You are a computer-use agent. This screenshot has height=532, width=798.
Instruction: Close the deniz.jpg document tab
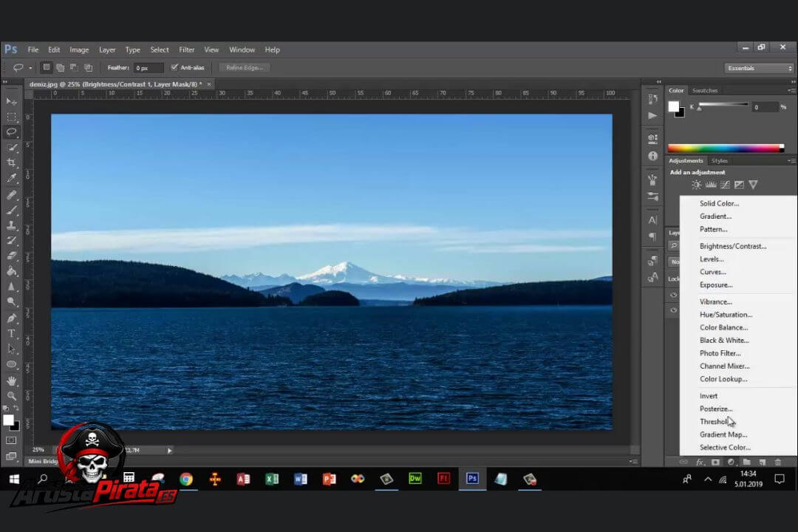209,84
